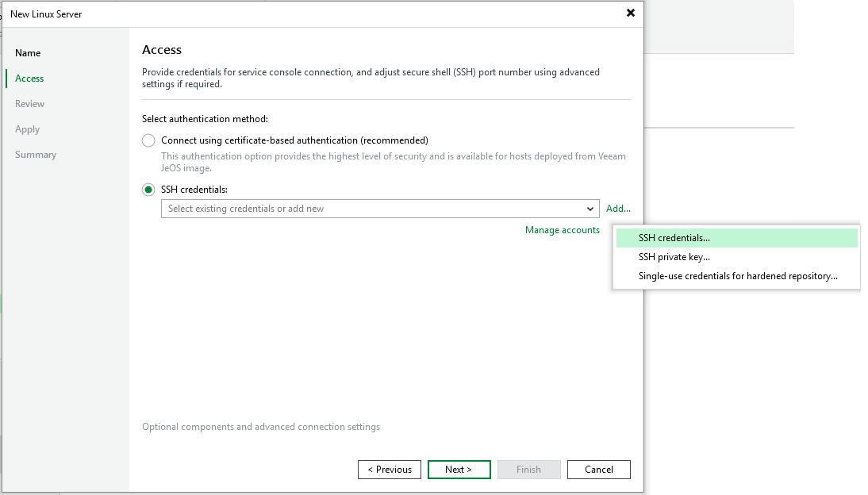Open the Summary step in sidebar
The height and width of the screenshot is (495, 868).
pyautogui.click(x=36, y=155)
